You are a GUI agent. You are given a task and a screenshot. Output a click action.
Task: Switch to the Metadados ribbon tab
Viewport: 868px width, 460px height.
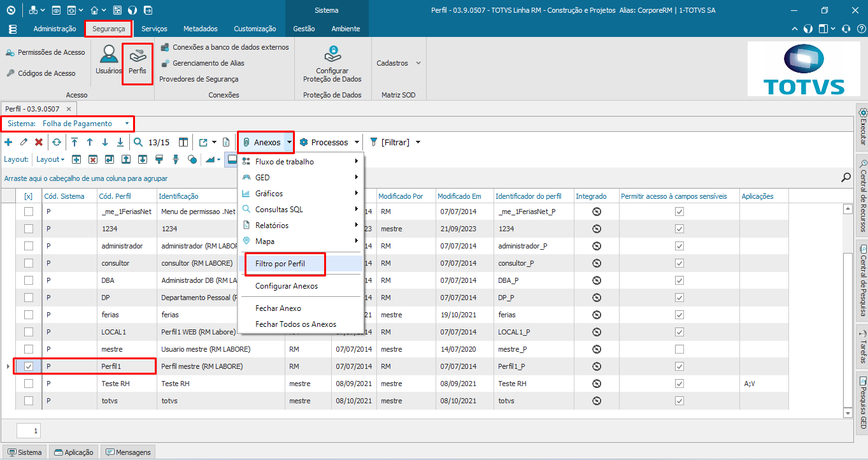[201, 29]
